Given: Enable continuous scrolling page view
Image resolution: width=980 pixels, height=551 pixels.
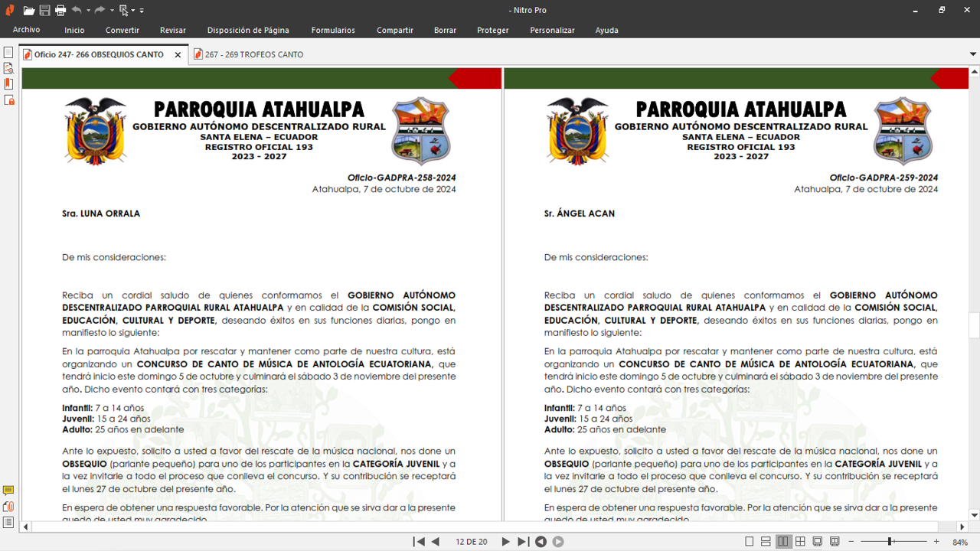Looking at the screenshot, I should pyautogui.click(x=766, y=542).
